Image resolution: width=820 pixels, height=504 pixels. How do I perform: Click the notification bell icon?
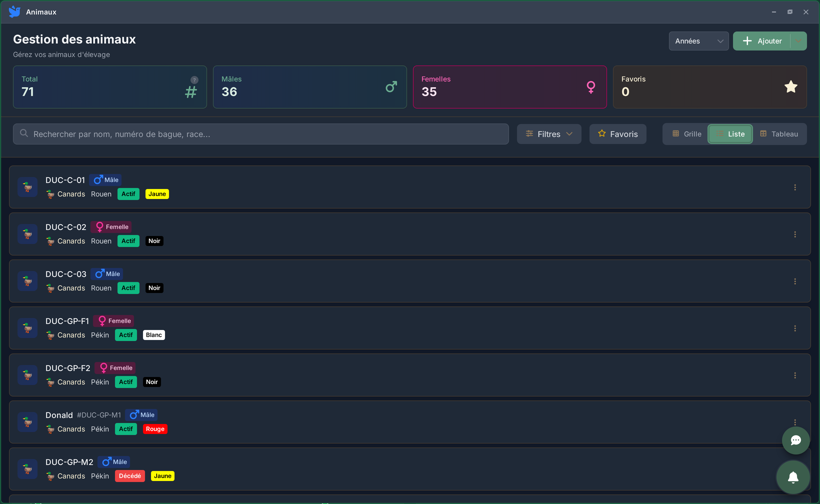[x=793, y=477]
